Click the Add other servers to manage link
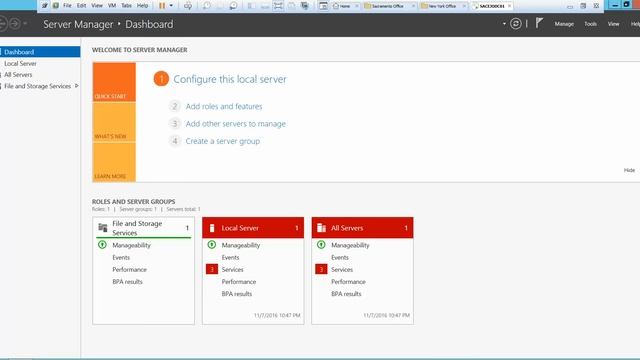 tap(236, 123)
